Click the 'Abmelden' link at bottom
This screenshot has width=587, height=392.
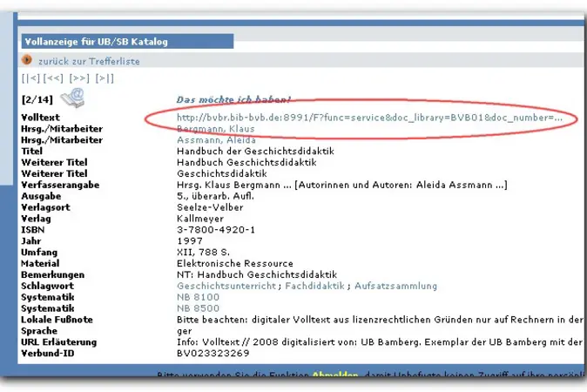point(335,375)
